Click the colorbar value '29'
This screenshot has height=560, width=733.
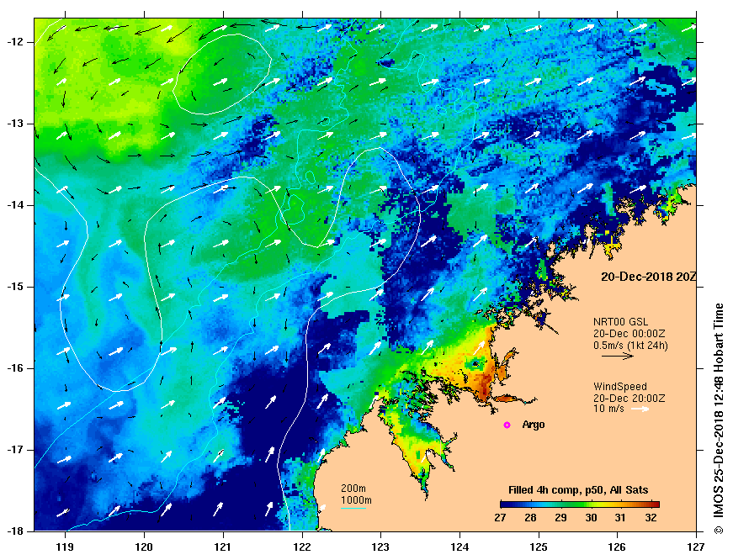[x=560, y=517]
